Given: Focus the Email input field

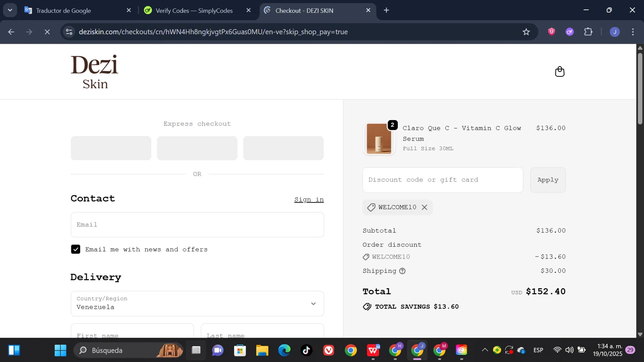Looking at the screenshot, I should tap(197, 225).
